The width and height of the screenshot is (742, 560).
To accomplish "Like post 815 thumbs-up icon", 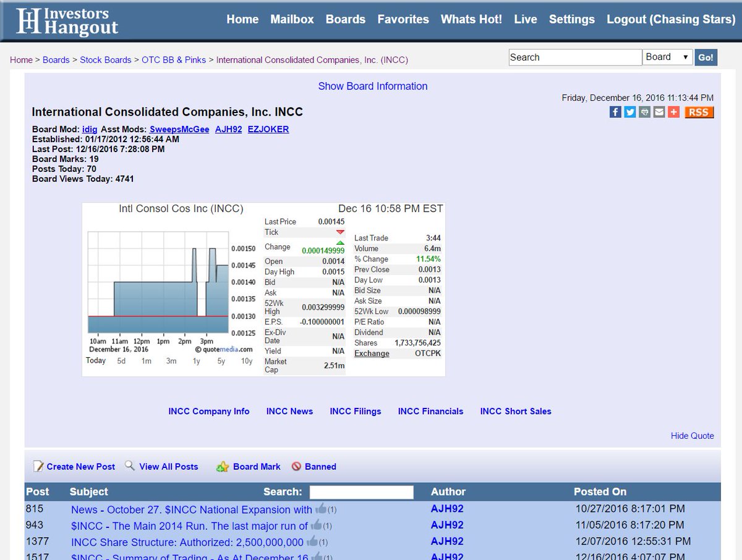I will pos(320,509).
